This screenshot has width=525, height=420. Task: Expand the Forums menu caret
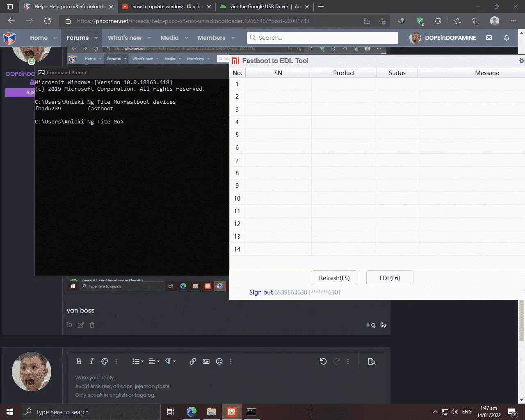coord(96,38)
